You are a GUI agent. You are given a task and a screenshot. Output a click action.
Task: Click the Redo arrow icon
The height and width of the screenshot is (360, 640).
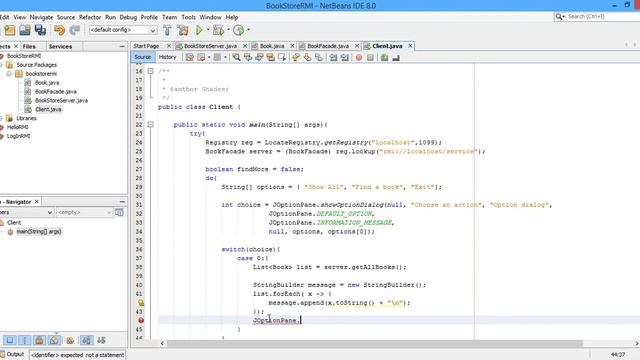[75, 30]
